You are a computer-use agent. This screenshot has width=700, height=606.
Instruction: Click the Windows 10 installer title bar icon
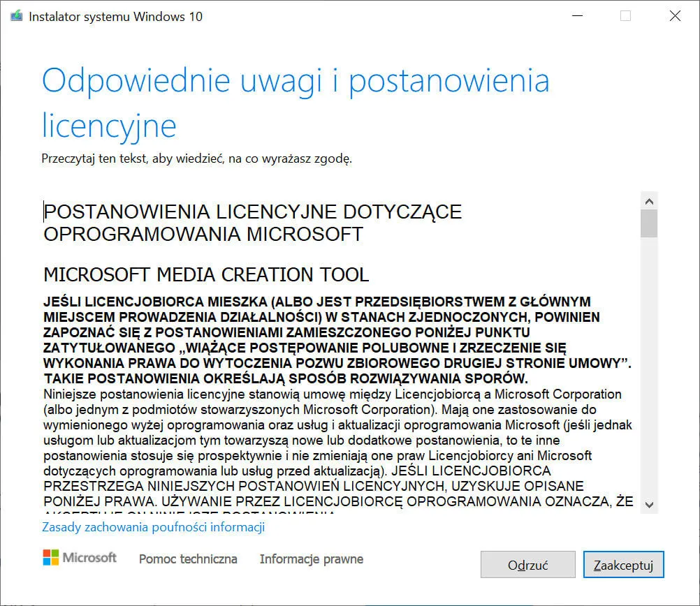coord(15,16)
